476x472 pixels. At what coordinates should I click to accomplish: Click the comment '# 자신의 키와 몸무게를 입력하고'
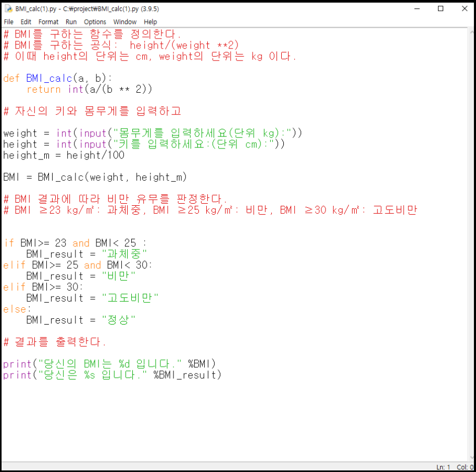point(92,111)
